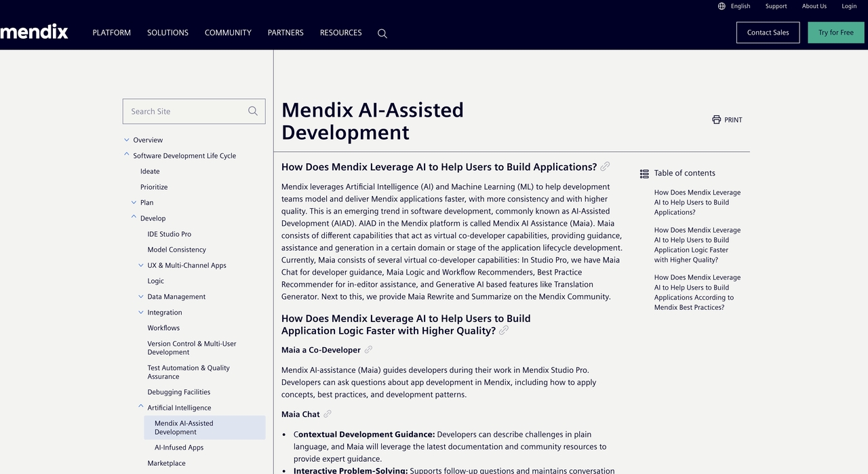
Task: Click the Develop sidebar label
Action: 153,218
